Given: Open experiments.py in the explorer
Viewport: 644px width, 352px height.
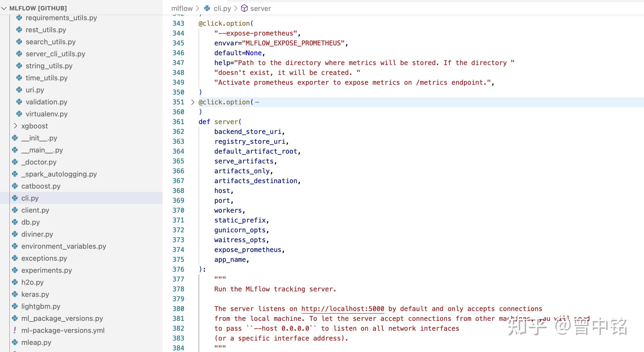Looking at the screenshot, I should click(x=47, y=270).
